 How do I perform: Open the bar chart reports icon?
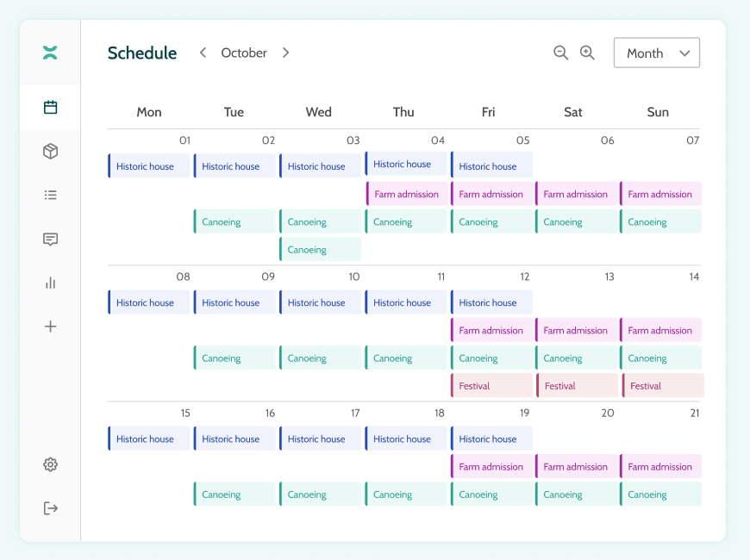50,283
